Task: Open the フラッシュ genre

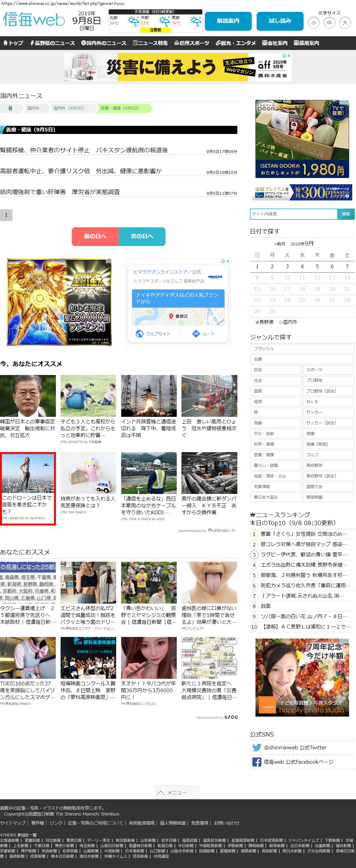Action: click(x=302, y=348)
